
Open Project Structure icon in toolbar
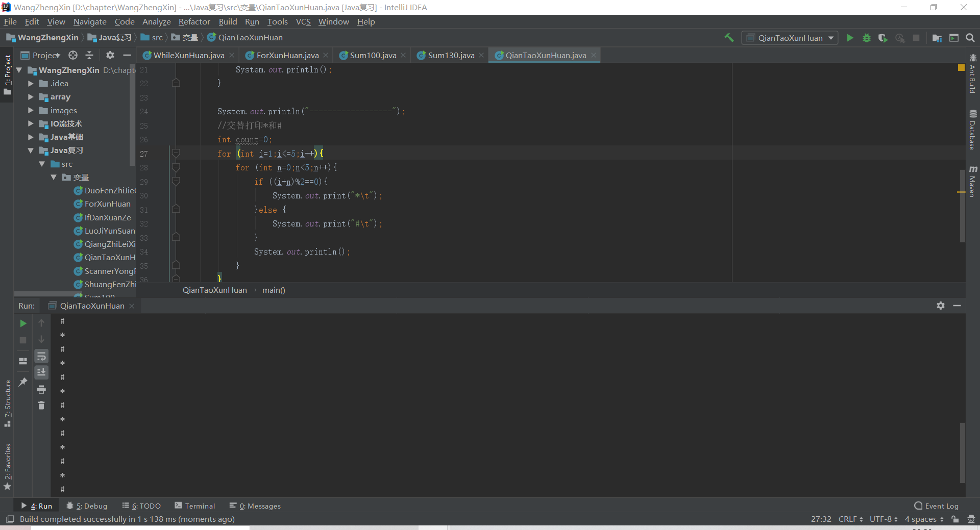[x=937, y=38]
